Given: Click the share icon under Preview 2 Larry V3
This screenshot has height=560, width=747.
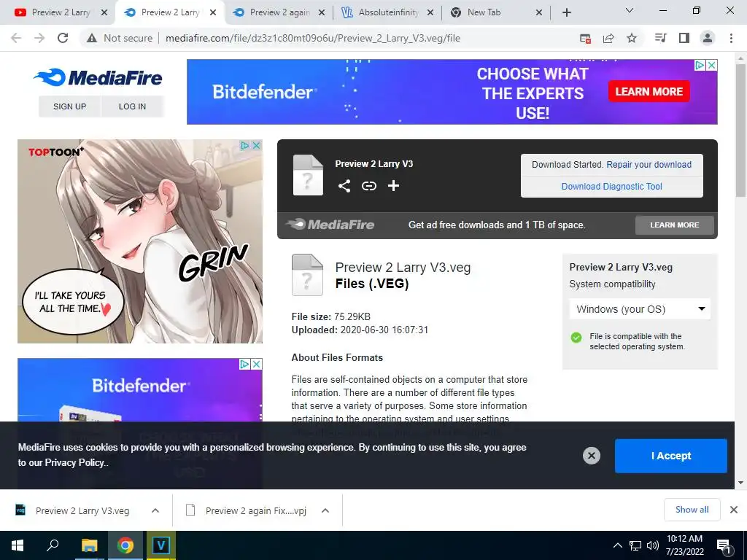Looking at the screenshot, I should point(344,186).
